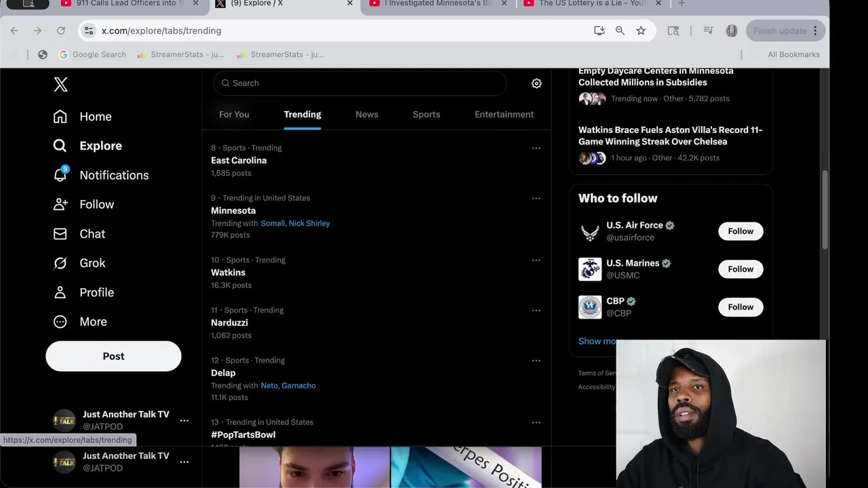Open more options for East Carolina trend

coord(536,148)
